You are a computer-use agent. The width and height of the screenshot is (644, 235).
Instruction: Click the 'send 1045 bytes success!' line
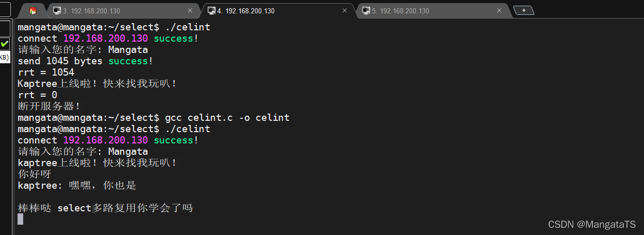click(86, 61)
